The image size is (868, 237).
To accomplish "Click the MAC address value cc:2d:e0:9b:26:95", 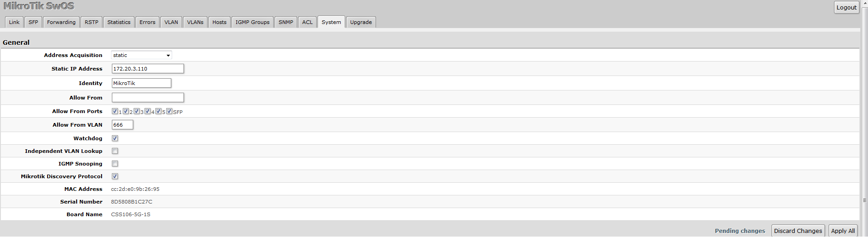I will [x=135, y=189].
